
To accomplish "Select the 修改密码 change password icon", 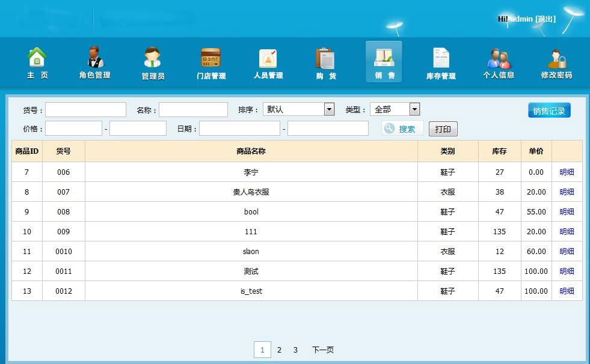I will coord(556,60).
